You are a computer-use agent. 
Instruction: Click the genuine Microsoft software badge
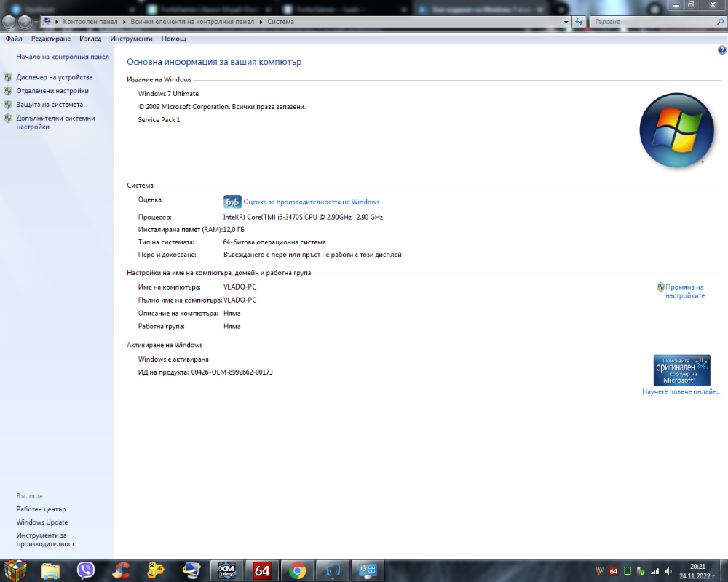[x=681, y=370]
